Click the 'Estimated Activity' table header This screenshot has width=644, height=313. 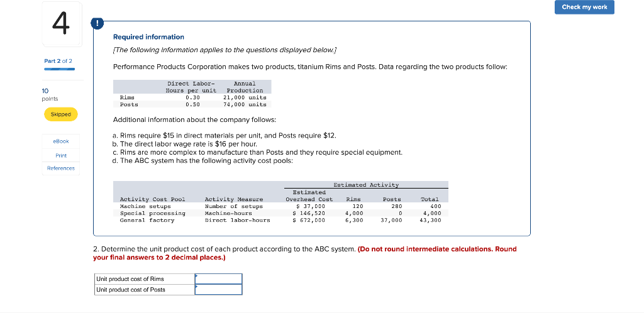pyautogui.click(x=367, y=185)
